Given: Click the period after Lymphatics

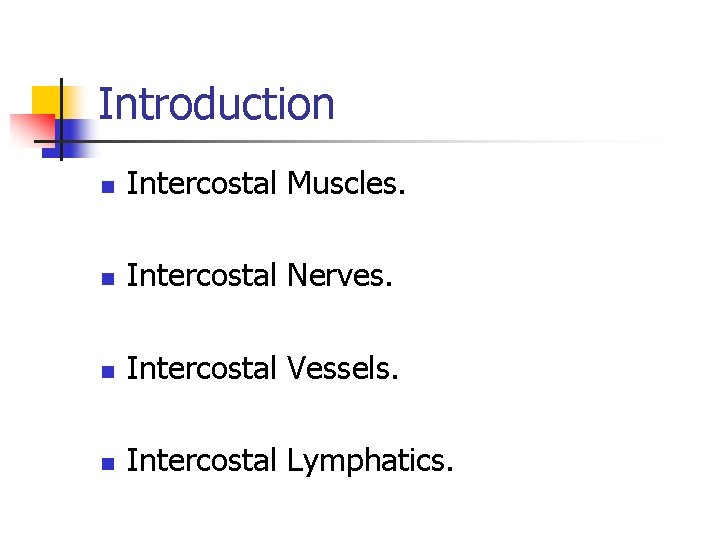Looking at the screenshot, I should click(450, 470).
